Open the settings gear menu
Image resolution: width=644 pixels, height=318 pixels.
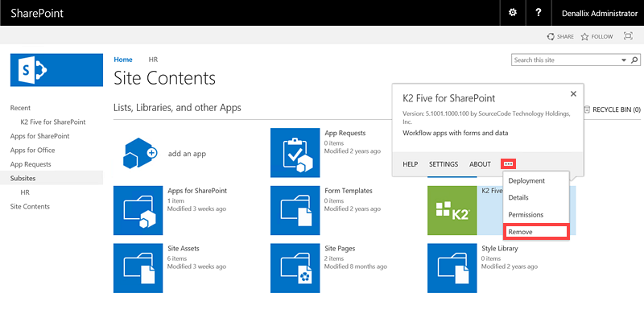[x=512, y=13]
